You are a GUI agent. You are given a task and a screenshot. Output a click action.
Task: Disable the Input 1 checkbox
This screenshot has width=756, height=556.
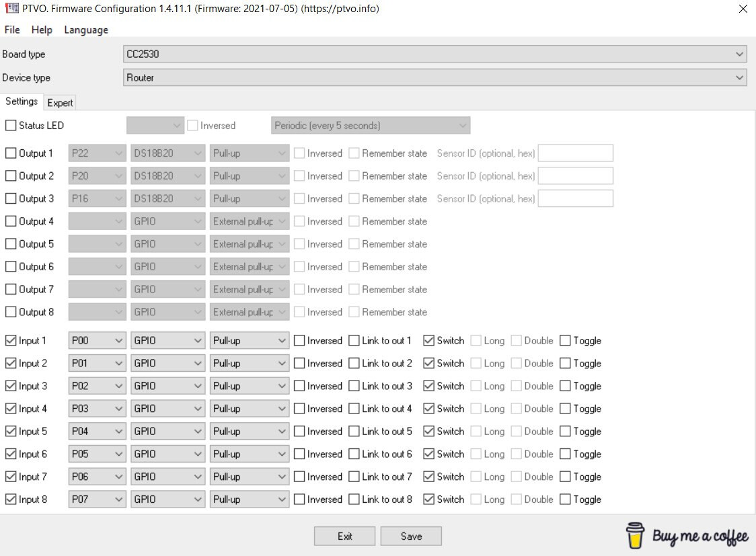[x=11, y=341]
